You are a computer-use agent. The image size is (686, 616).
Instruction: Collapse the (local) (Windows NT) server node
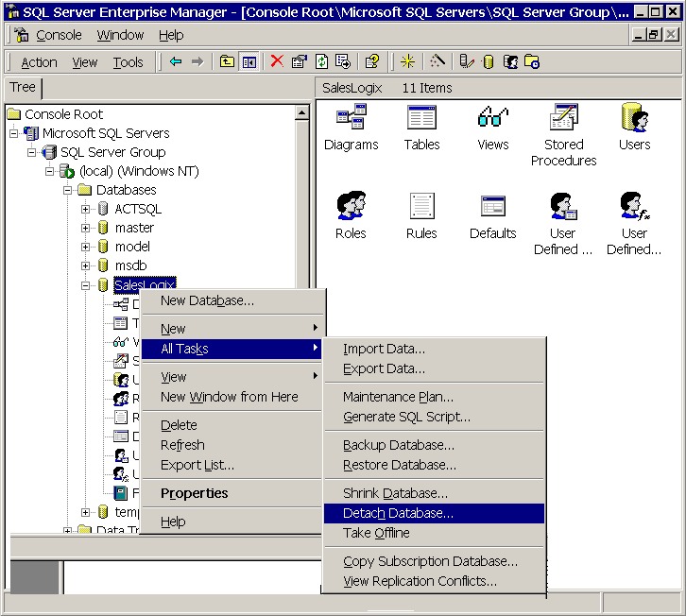(49, 171)
